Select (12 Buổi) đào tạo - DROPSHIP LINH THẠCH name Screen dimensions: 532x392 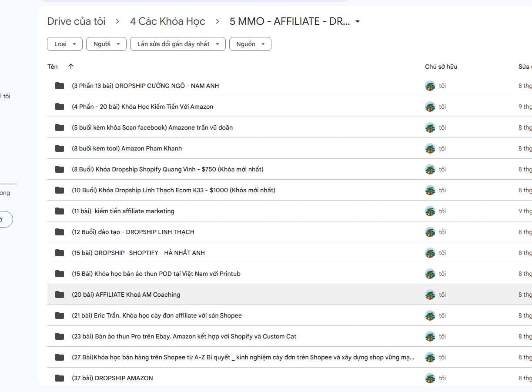pos(133,232)
